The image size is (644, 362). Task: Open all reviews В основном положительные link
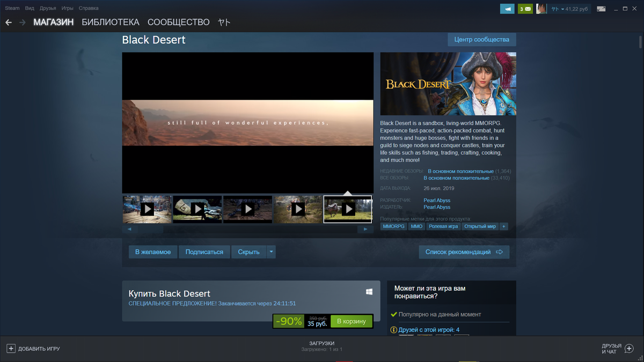pos(456,178)
